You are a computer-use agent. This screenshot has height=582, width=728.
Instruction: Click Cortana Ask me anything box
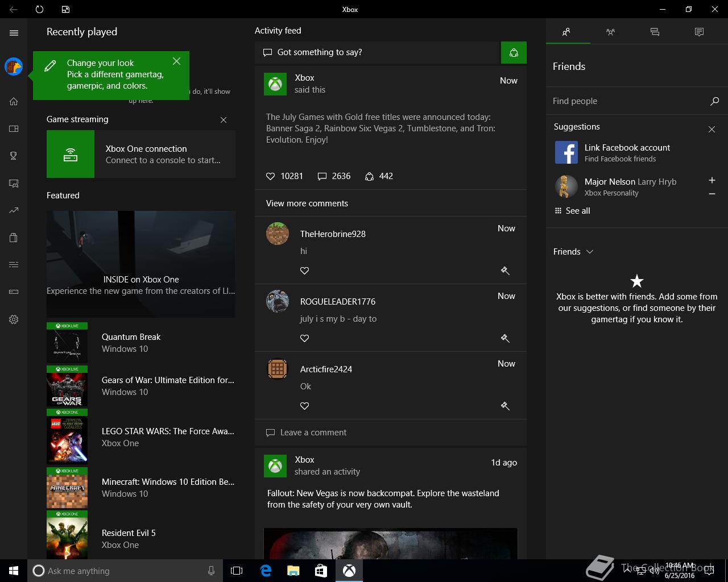pyautogui.click(x=124, y=571)
